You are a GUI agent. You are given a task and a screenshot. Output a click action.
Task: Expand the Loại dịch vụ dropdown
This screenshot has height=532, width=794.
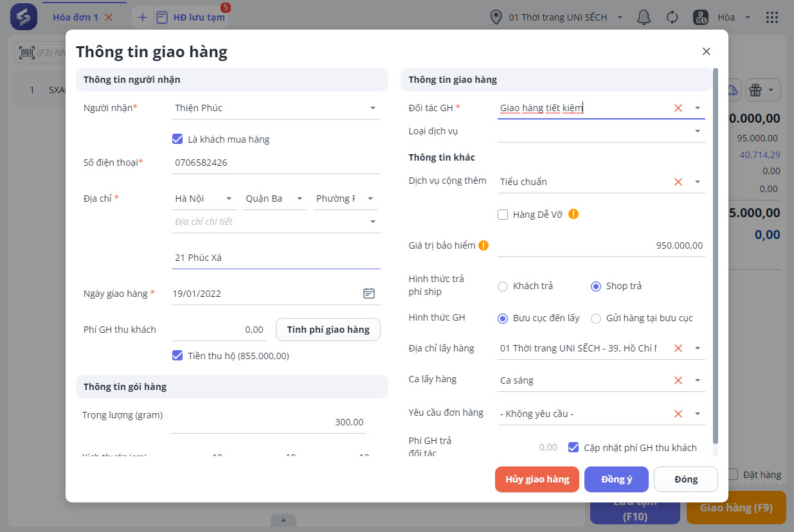pos(698,131)
